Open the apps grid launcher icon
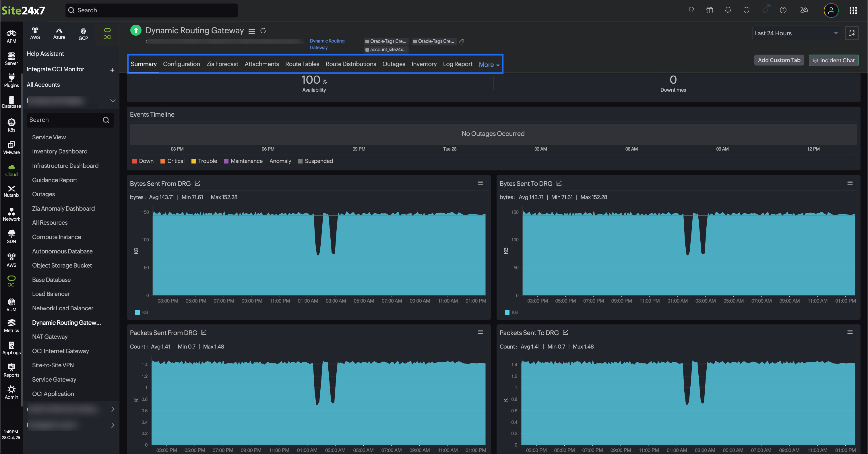868x454 pixels. pos(853,10)
